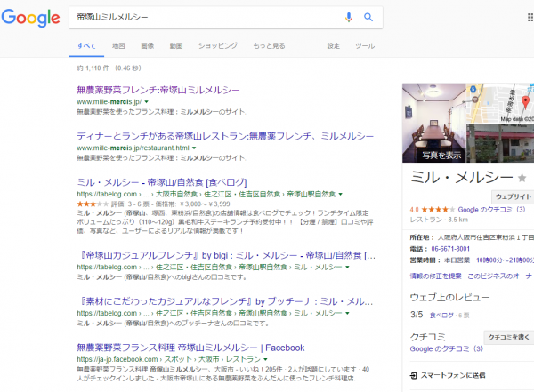Expand dropdown arrow under the bigi review result

(347, 268)
